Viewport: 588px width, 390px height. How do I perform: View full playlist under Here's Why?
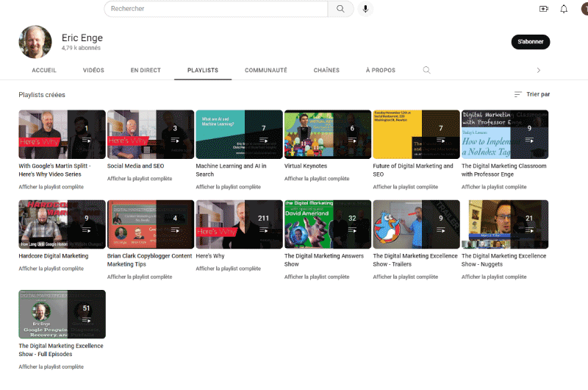click(x=228, y=269)
